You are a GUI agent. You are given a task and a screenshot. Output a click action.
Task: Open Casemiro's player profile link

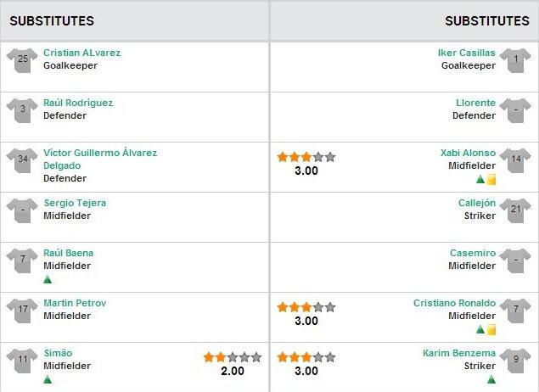(473, 253)
